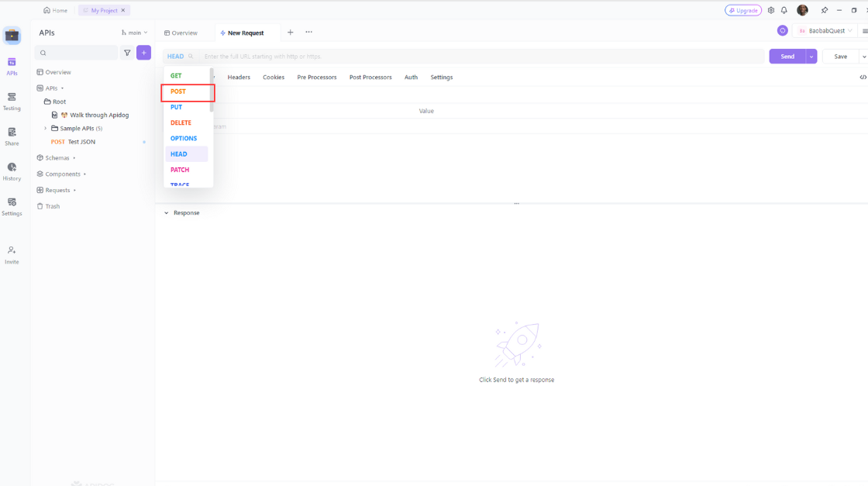View request History via the sidebar icon
This screenshot has height=486, width=868.
click(12, 172)
